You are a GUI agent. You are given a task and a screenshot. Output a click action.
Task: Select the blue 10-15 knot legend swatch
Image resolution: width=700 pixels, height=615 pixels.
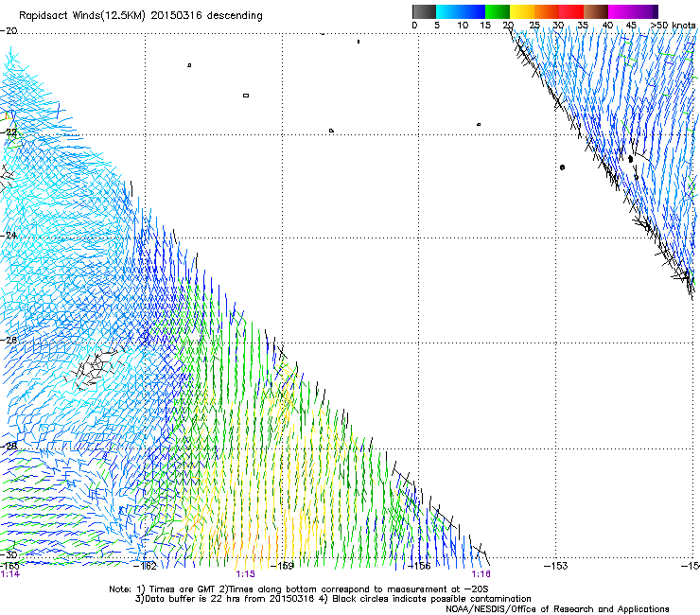(473, 11)
